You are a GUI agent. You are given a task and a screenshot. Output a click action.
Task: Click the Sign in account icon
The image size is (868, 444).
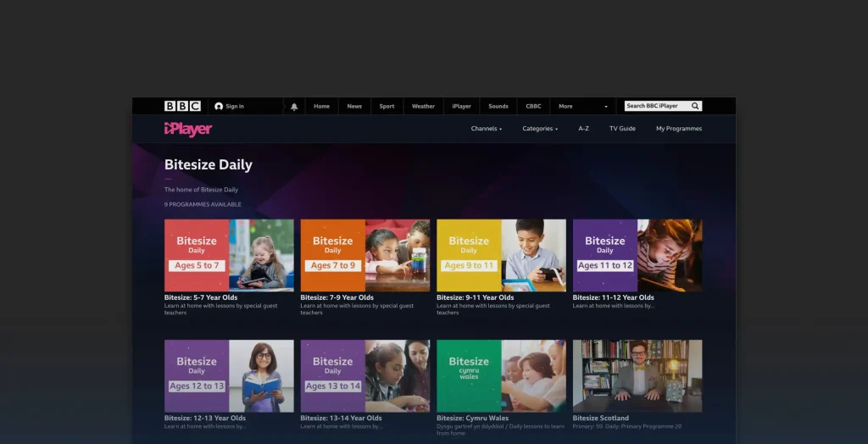click(x=219, y=106)
